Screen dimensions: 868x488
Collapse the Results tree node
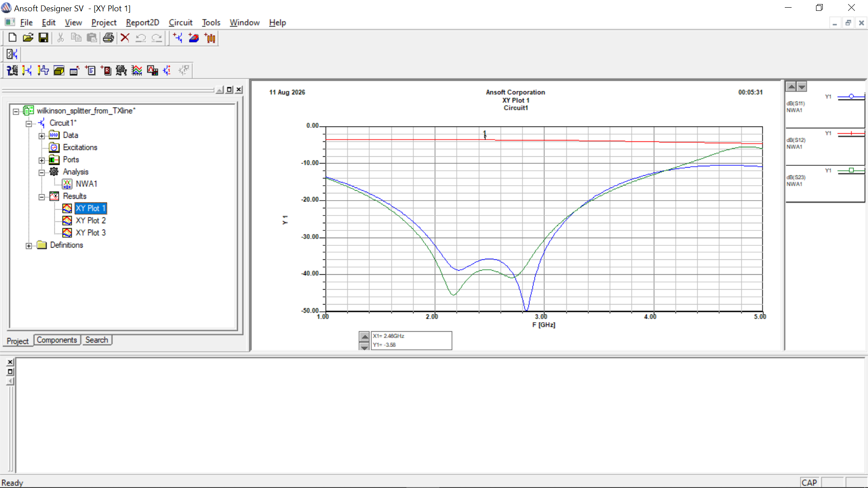click(42, 197)
